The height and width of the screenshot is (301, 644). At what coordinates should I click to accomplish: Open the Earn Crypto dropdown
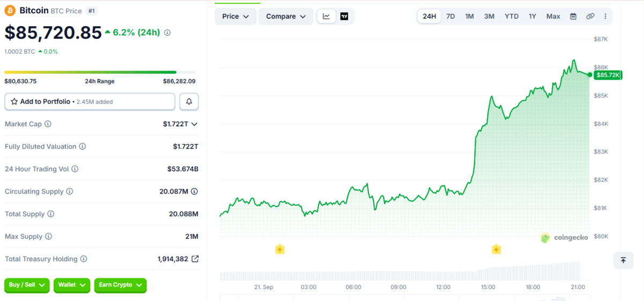click(120, 285)
